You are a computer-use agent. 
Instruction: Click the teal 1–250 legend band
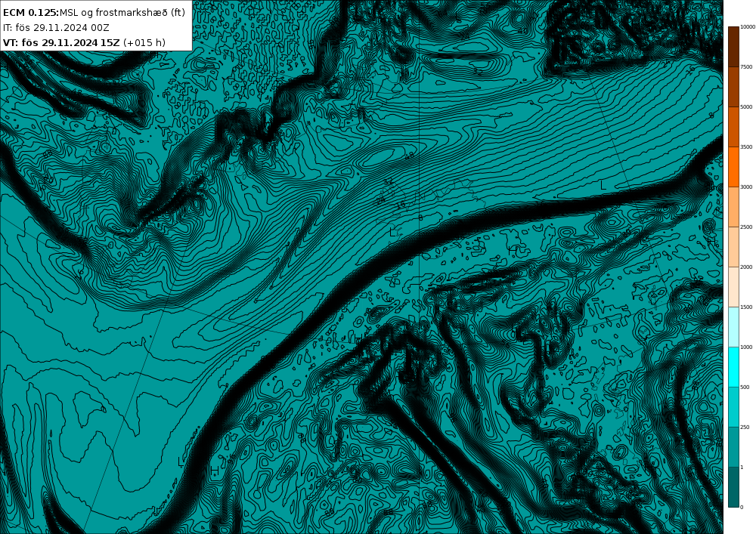coord(733,447)
